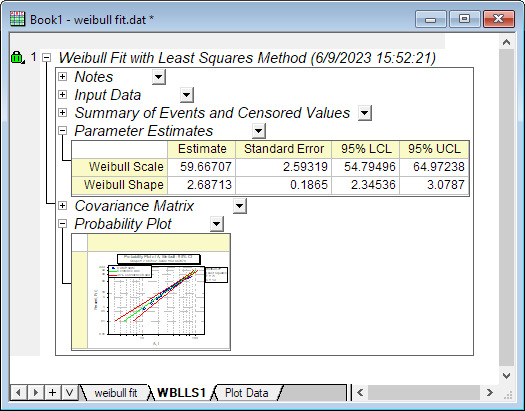
Task: Click the cell with value 64.97238
Action: point(434,167)
